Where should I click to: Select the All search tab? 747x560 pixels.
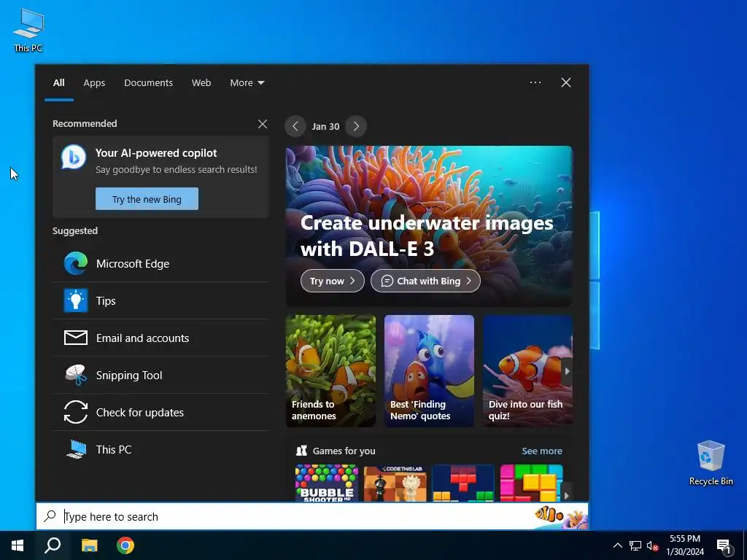point(58,82)
